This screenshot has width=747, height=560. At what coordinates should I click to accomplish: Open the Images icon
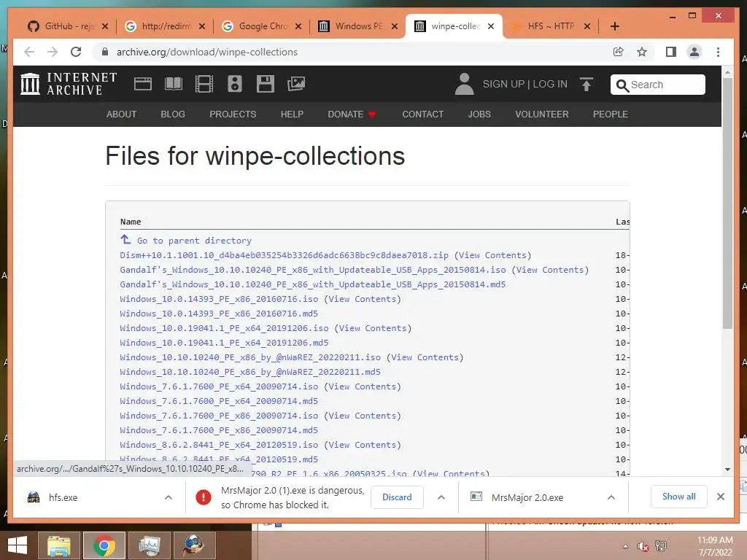[296, 84]
